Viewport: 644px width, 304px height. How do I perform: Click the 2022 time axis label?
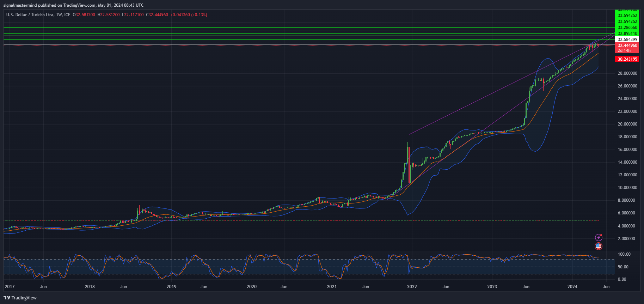[412, 287]
